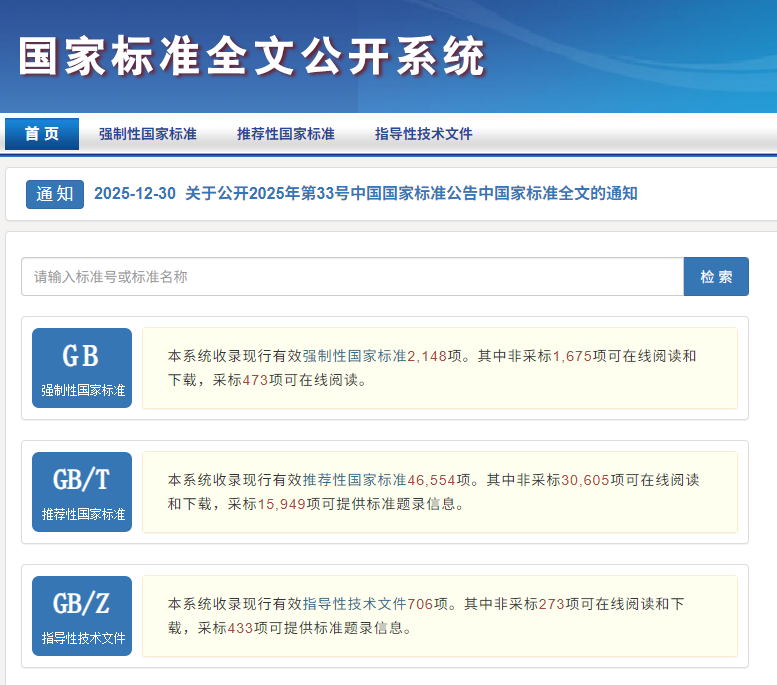Open the GB/Z guidance documents tile

click(x=82, y=616)
